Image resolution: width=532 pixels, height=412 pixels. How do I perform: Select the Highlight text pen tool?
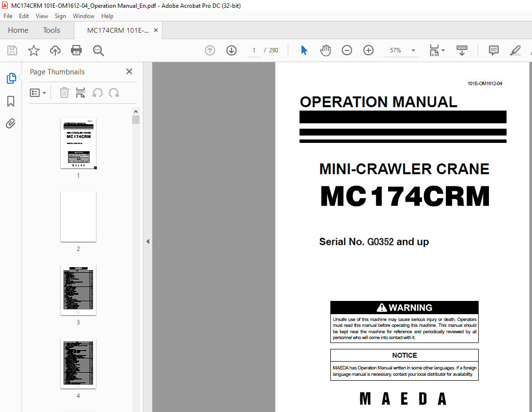[515, 50]
